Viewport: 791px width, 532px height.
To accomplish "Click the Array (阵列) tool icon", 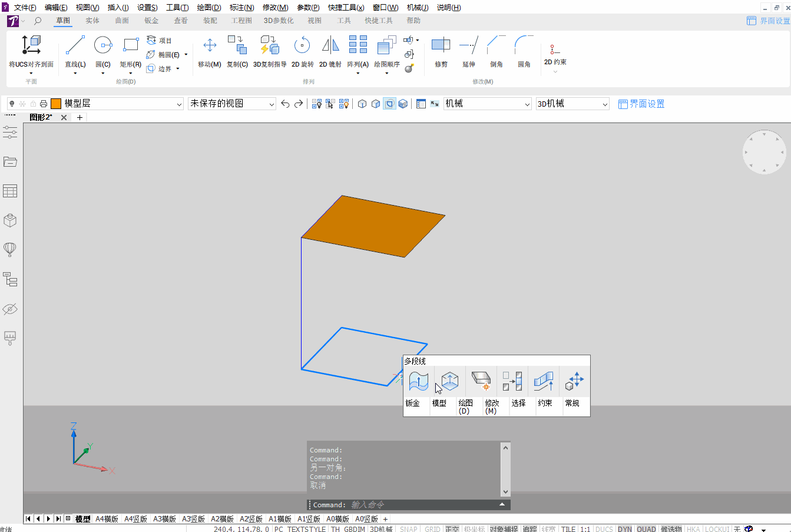I will 358,45.
